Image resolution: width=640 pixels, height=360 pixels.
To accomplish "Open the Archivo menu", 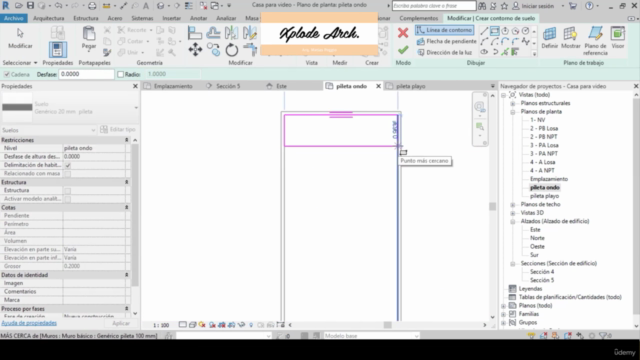I will (13, 18).
